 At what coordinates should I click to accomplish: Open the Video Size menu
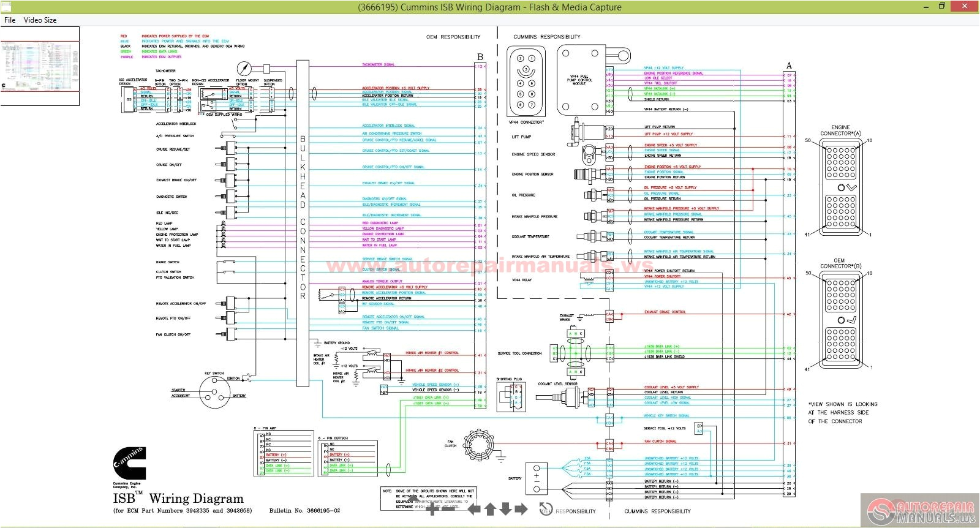pos(40,20)
